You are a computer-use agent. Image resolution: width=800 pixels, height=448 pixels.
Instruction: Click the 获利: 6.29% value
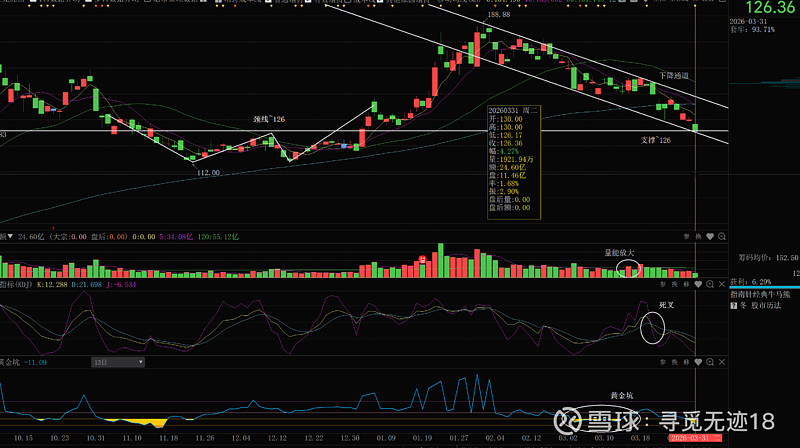tap(751, 282)
